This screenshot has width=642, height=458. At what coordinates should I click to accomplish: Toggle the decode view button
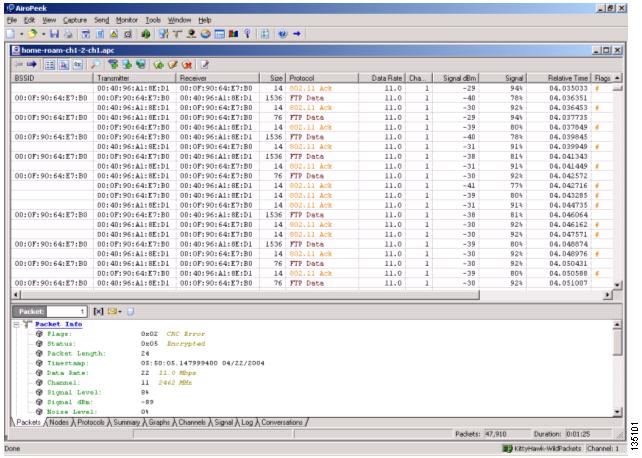pyautogui.click(x=64, y=64)
